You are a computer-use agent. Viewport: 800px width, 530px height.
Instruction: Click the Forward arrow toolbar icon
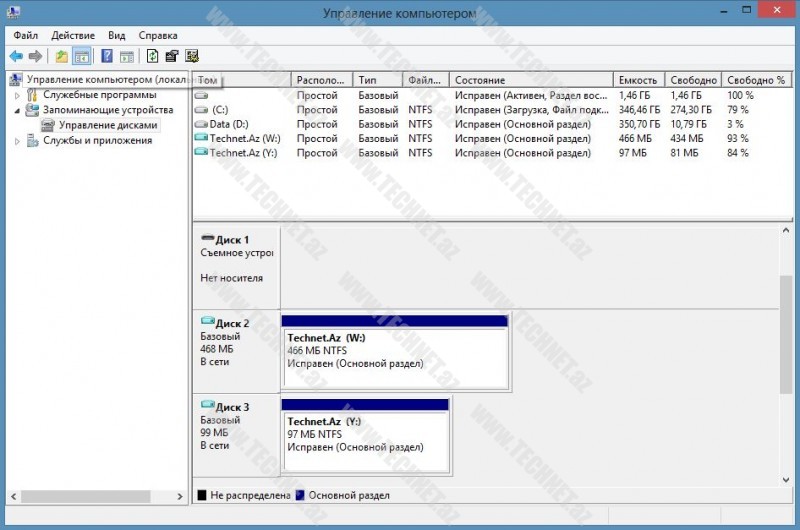35,56
